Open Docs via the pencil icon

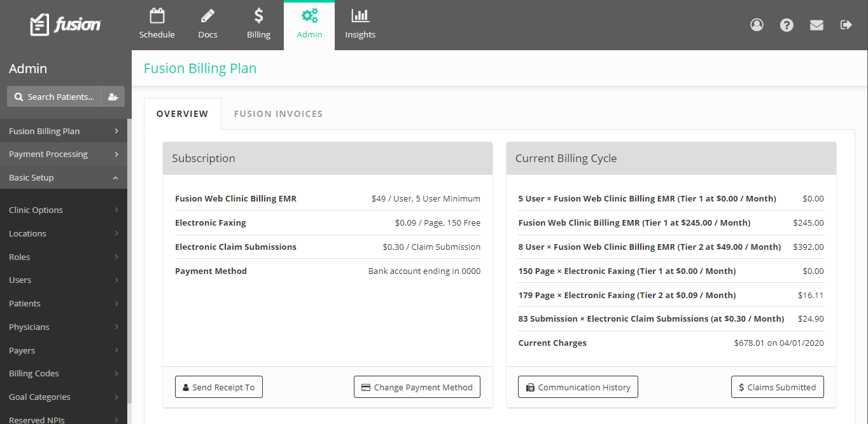(x=207, y=16)
